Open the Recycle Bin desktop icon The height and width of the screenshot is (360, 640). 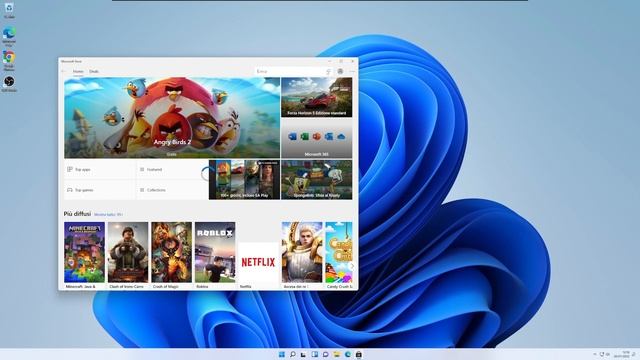(9, 10)
